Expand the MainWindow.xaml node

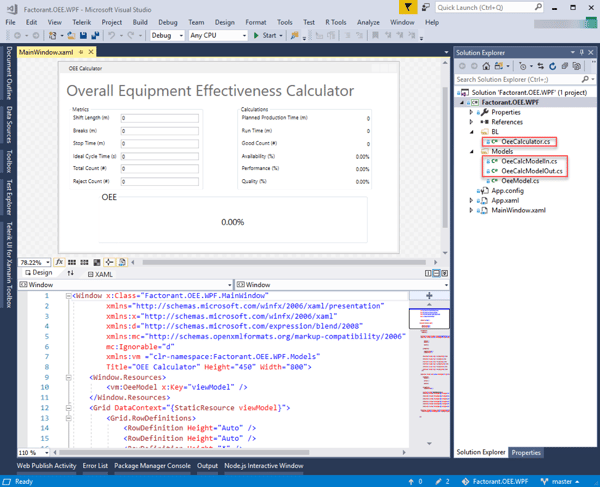(x=471, y=210)
